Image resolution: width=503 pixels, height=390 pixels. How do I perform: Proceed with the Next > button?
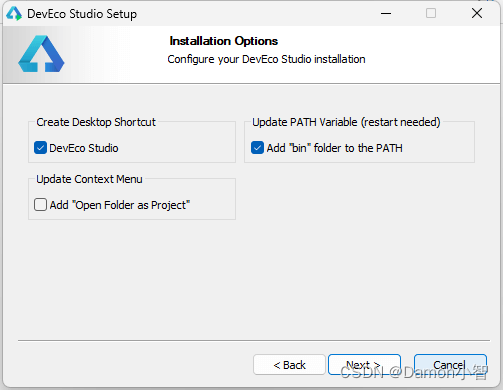[364, 365]
